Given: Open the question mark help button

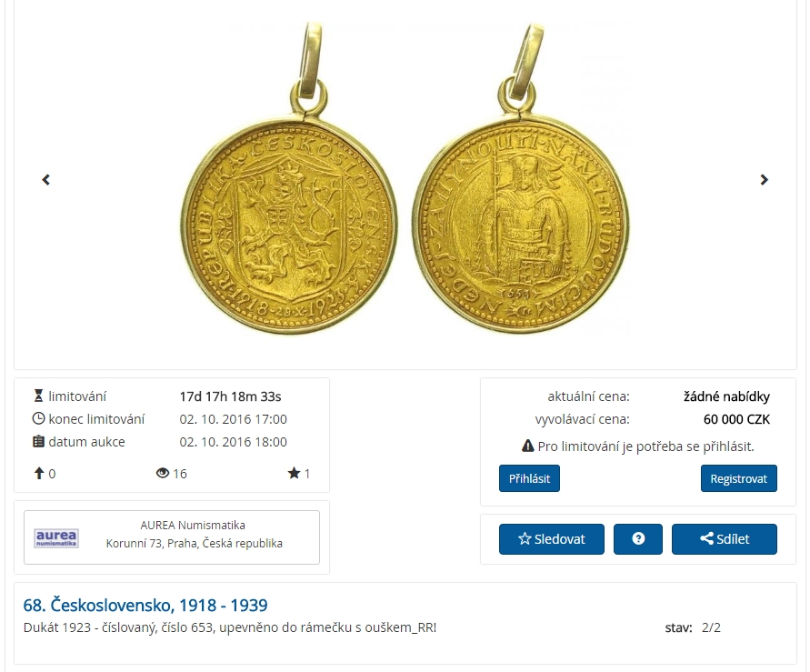Looking at the screenshot, I should pyautogui.click(x=638, y=538).
